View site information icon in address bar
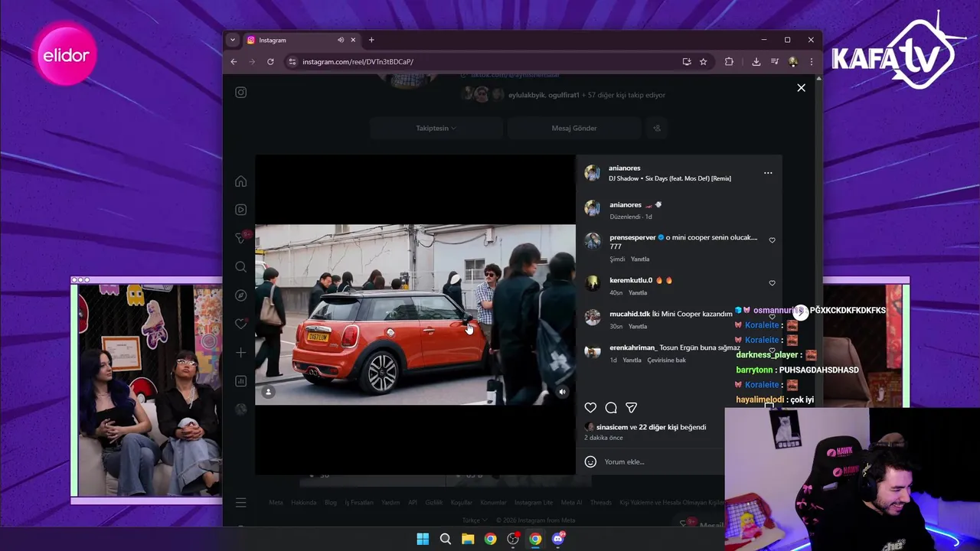 point(292,62)
